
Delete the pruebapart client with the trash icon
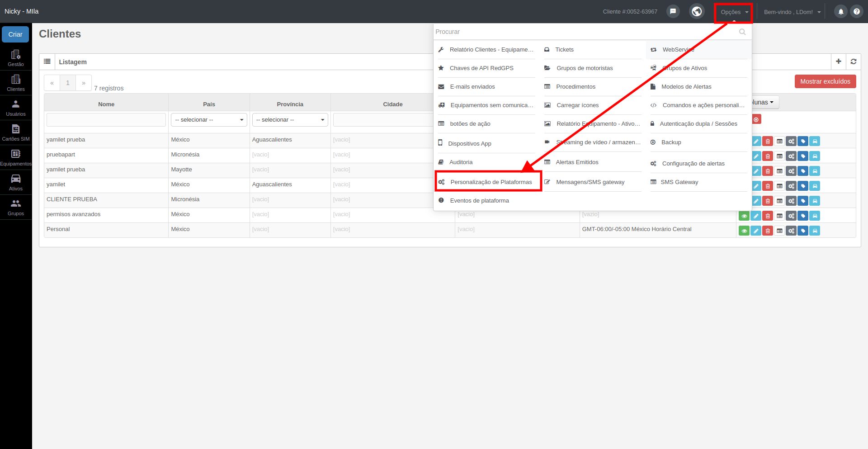pyautogui.click(x=768, y=156)
